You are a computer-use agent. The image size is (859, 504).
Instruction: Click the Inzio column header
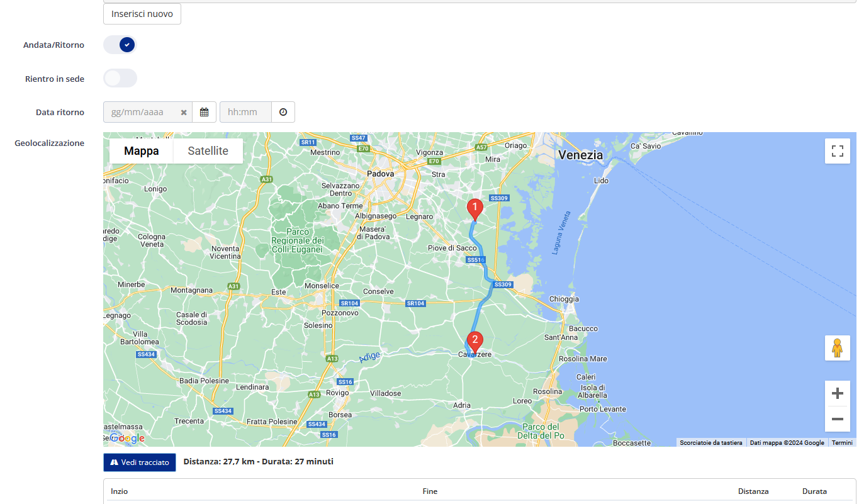pos(119,491)
